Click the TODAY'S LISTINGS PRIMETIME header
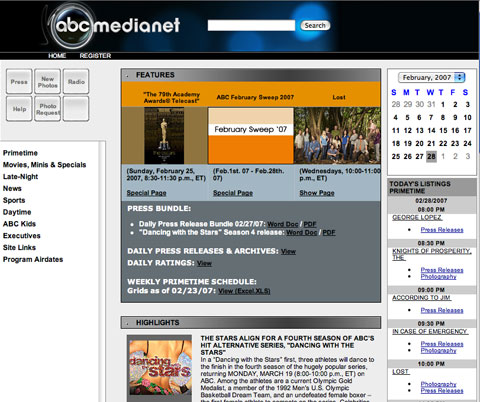Image resolution: width=480 pixels, height=402 pixels. 432,187
